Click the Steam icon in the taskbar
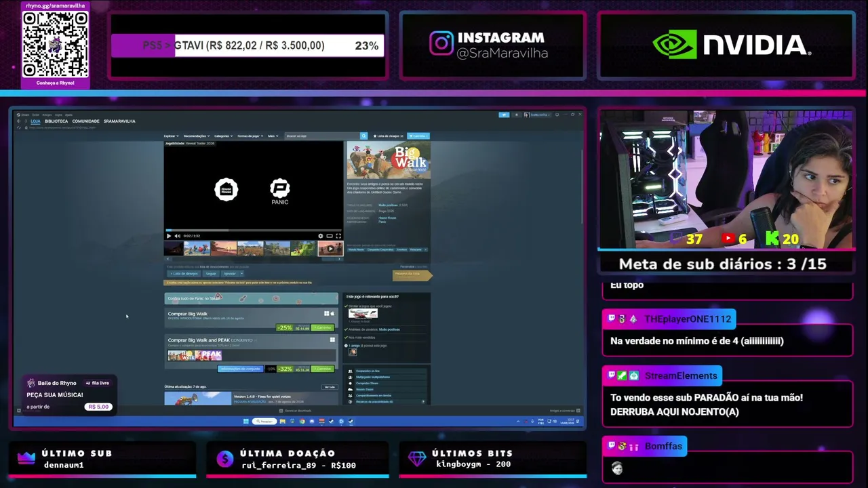 pos(351,421)
